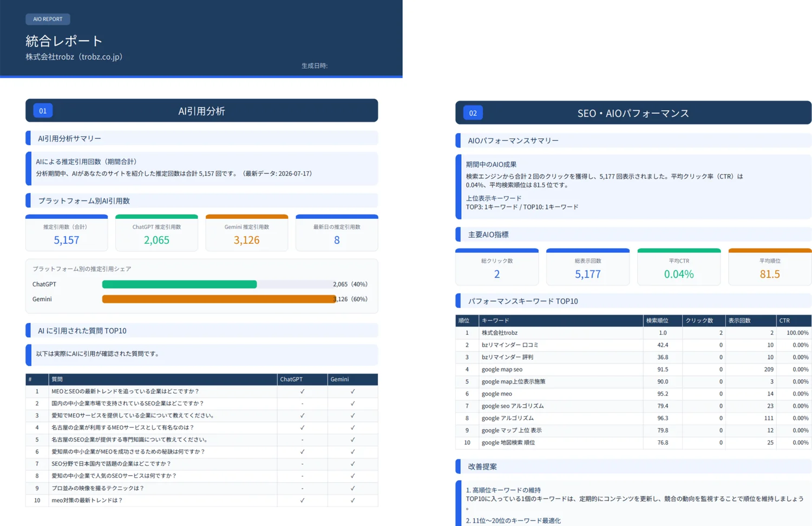Select the 統合レポート title
The image size is (812, 526).
[x=64, y=41]
